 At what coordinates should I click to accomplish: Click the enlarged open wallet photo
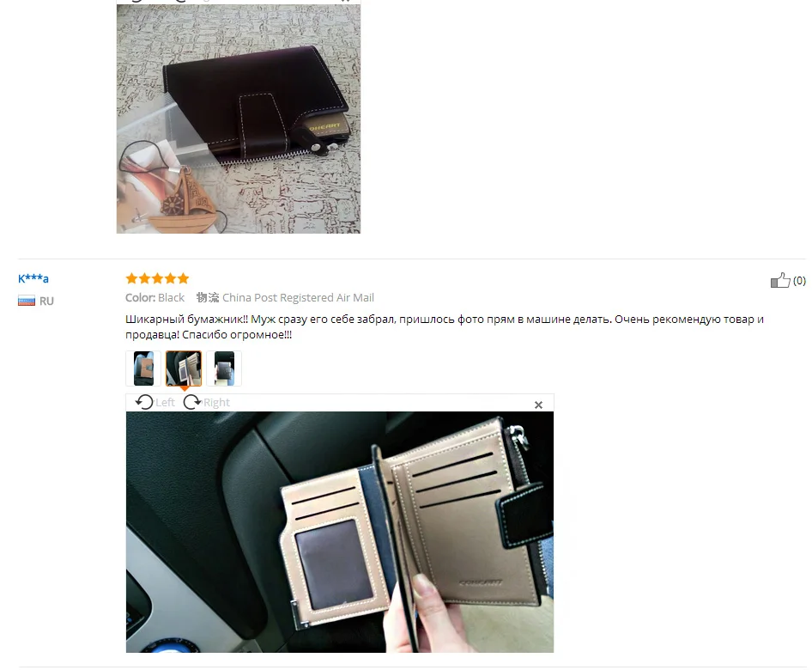(340, 533)
